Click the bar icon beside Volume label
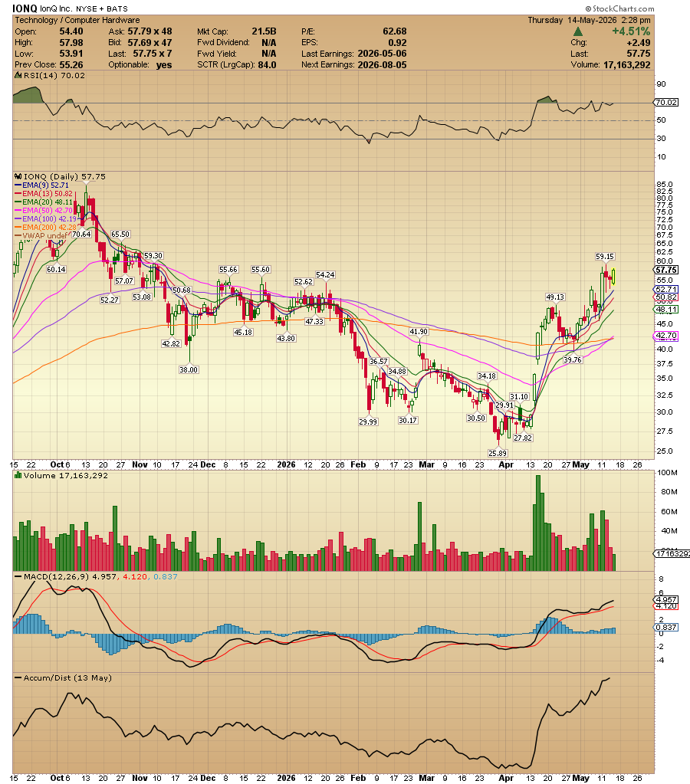The height and width of the screenshot is (784, 690). pos(18,475)
